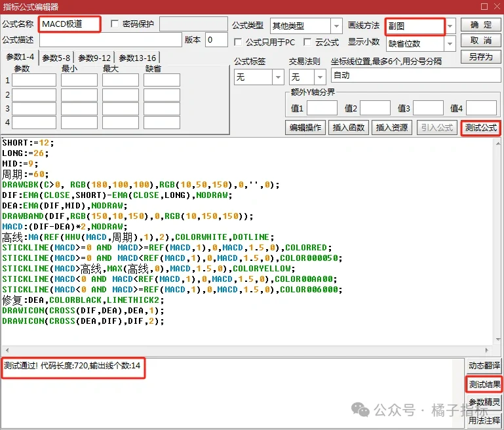Image resolution: width=504 pixels, height=430 pixels.
Task: Click the 版本 version field
Action: point(216,40)
